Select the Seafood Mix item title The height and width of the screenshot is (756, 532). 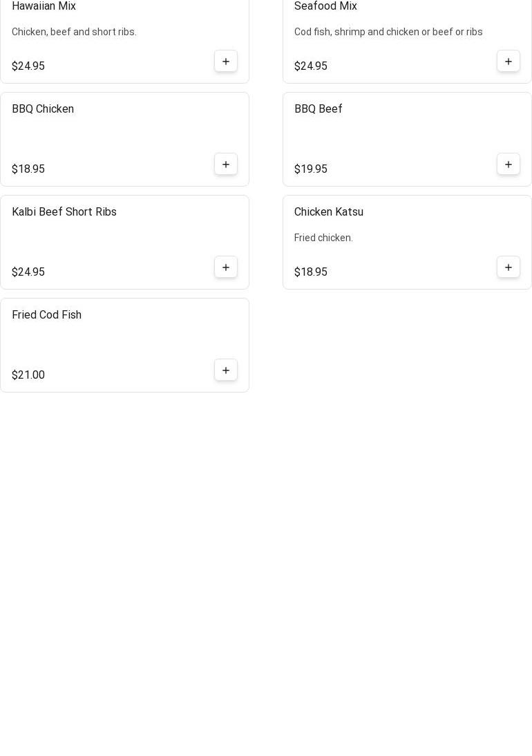[x=325, y=6]
